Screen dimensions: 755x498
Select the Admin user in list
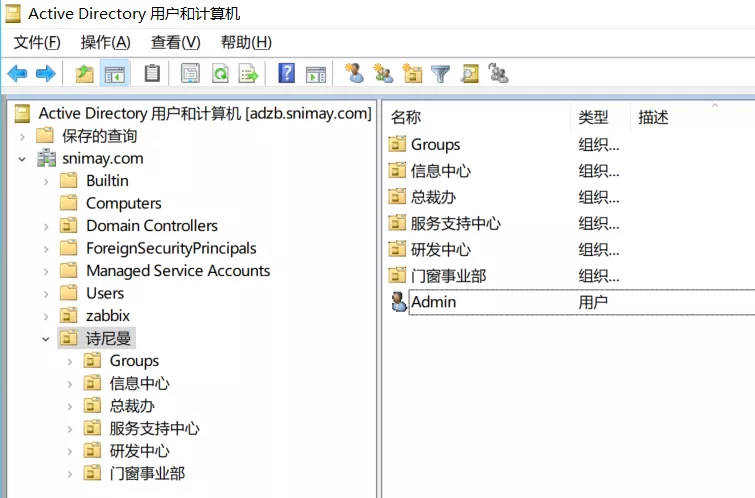click(x=433, y=302)
